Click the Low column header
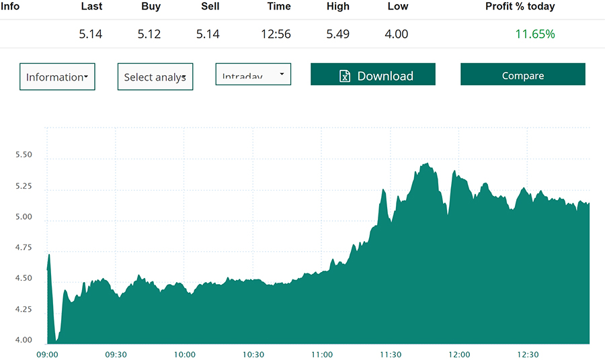 click(397, 7)
